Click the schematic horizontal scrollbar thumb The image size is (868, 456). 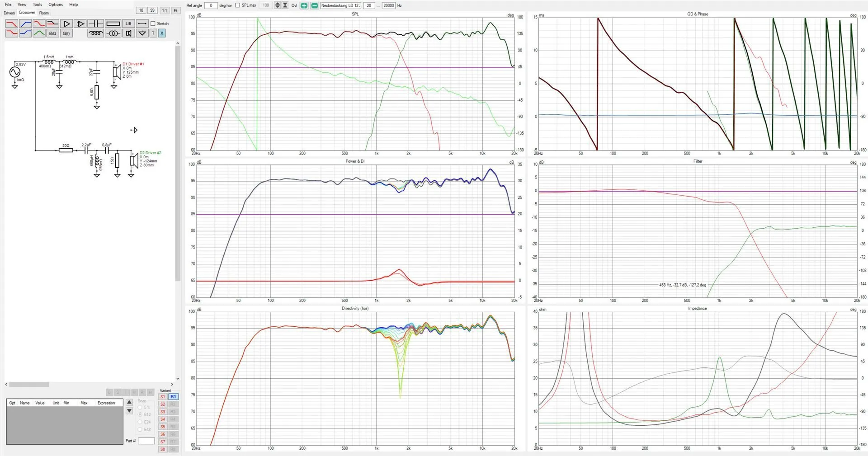click(x=29, y=385)
